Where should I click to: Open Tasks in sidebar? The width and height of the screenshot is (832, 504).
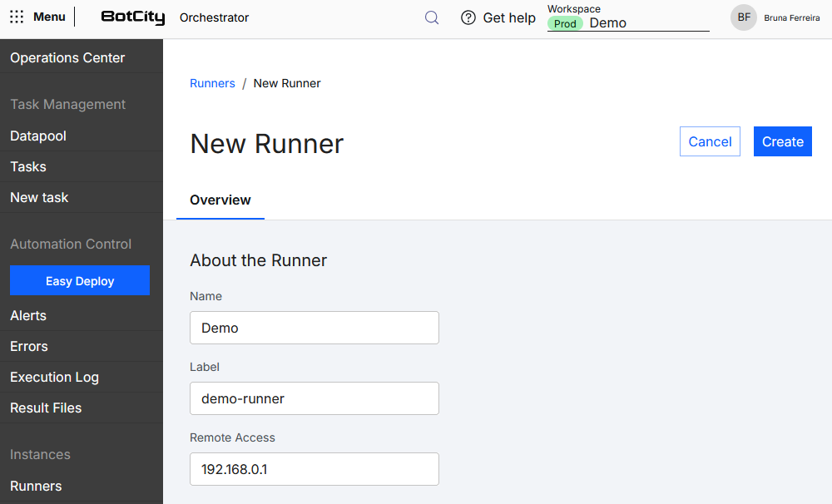(82, 166)
